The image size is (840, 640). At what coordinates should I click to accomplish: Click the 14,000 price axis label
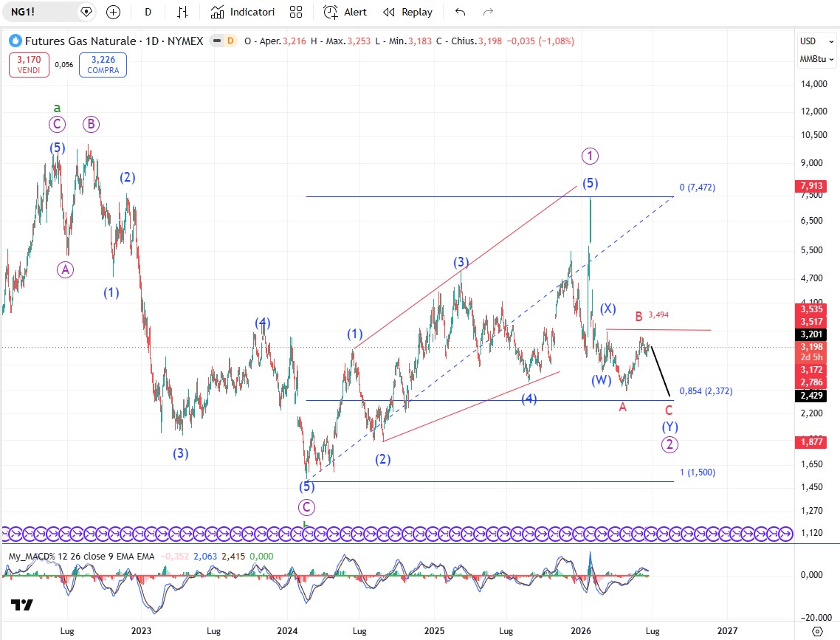(x=813, y=84)
